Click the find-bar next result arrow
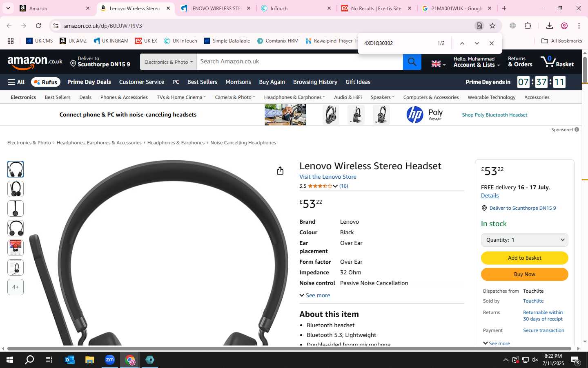Image resolution: width=588 pixels, height=368 pixels. (x=477, y=43)
